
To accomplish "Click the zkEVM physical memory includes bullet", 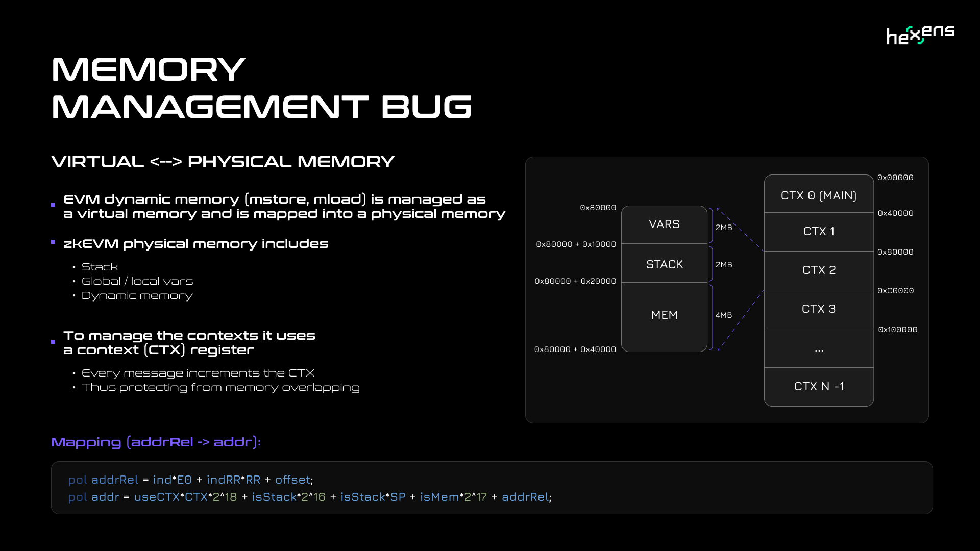I will [x=195, y=244].
